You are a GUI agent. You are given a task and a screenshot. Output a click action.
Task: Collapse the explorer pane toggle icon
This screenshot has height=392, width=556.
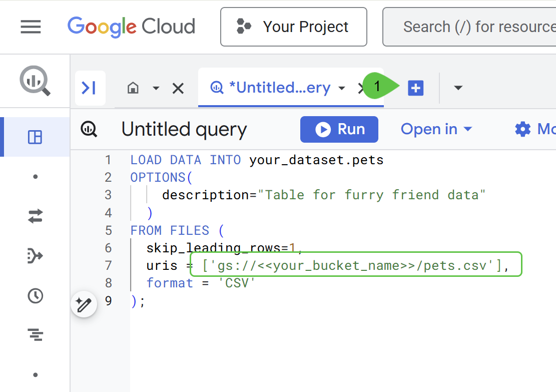[x=90, y=88]
